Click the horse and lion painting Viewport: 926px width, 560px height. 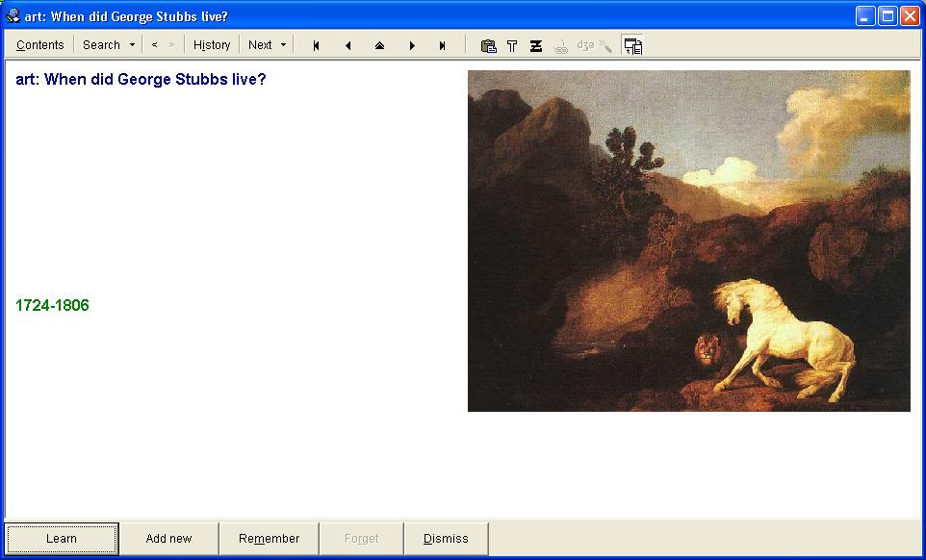[x=688, y=241]
